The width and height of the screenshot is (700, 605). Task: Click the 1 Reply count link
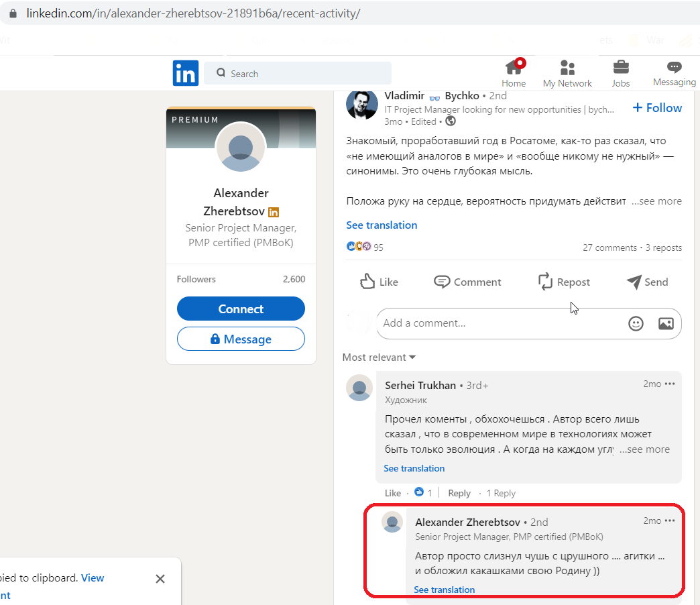(501, 493)
